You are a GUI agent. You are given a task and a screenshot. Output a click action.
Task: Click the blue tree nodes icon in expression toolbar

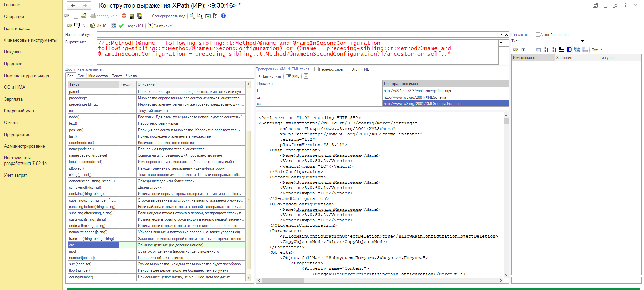click(x=114, y=26)
